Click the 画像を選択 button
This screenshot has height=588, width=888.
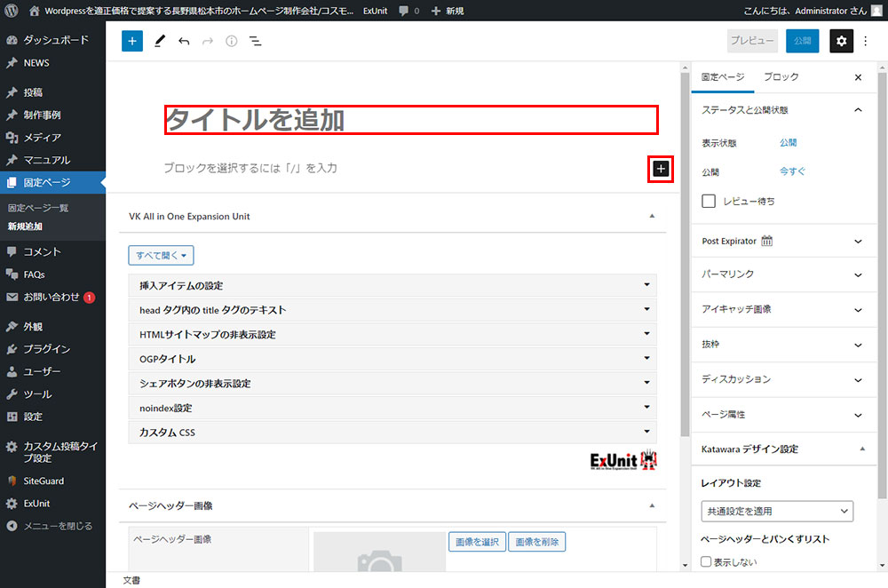point(477,542)
